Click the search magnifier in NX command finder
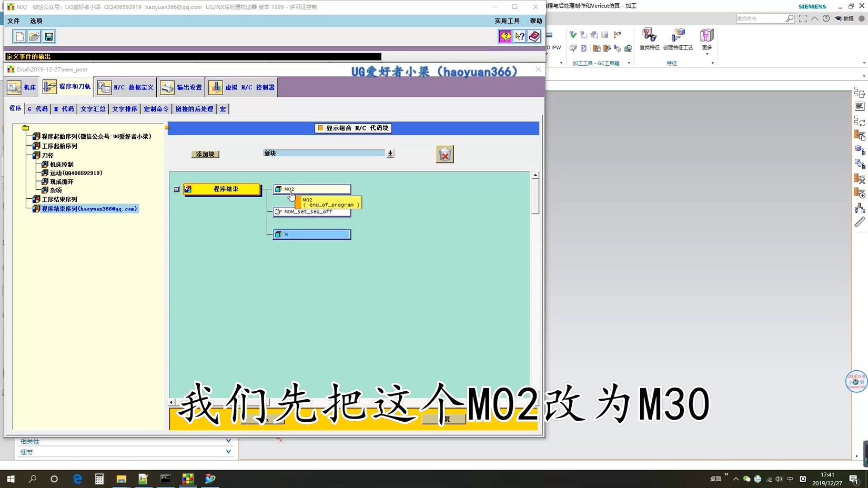868x488 pixels. click(790, 18)
